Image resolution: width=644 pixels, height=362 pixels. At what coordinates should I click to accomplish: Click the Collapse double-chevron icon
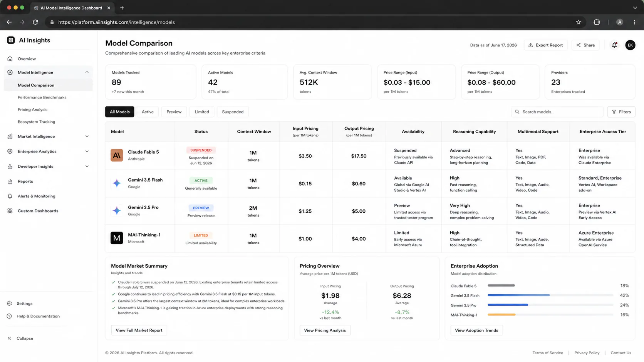click(x=9, y=339)
